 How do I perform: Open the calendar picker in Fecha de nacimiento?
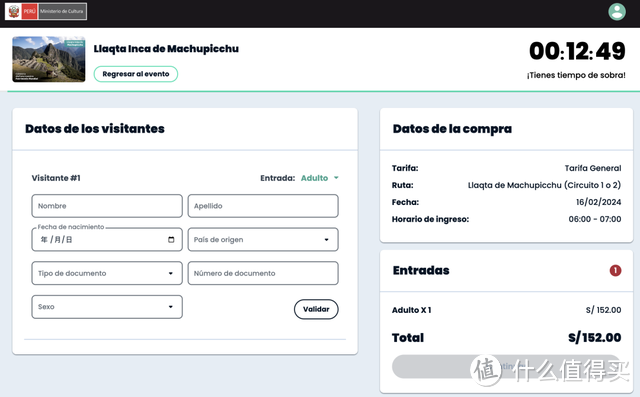tap(171, 240)
